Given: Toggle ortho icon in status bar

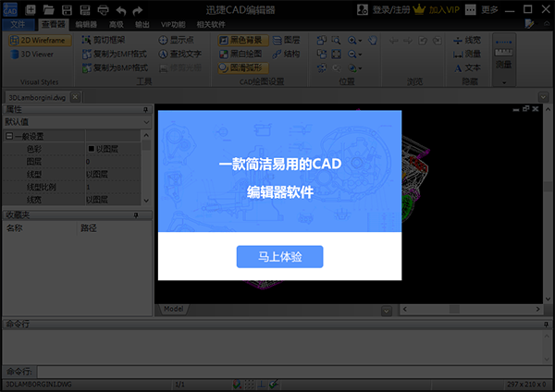Looking at the screenshot, I should coord(262,384).
